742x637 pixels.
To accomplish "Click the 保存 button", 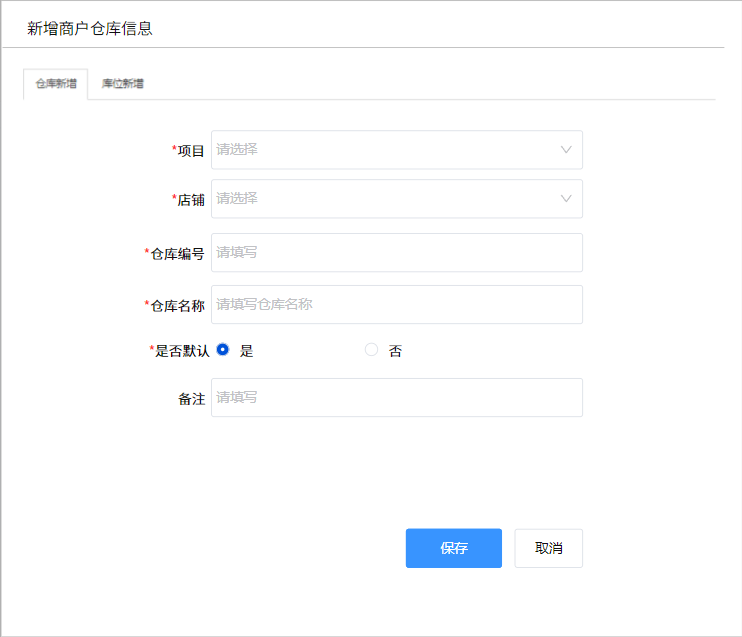I will click(x=454, y=548).
